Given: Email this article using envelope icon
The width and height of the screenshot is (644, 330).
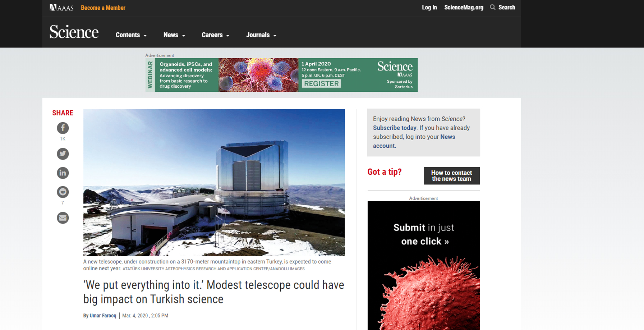Looking at the screenshot, I should (63, 218).
